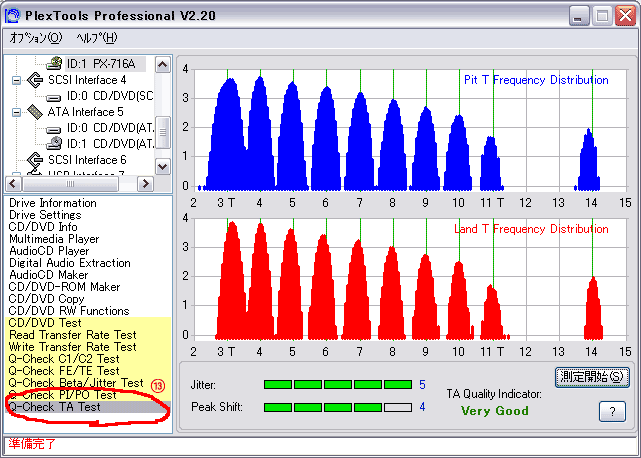
Task: Open AudioCD Maker
Action: (x=48, y=275)
